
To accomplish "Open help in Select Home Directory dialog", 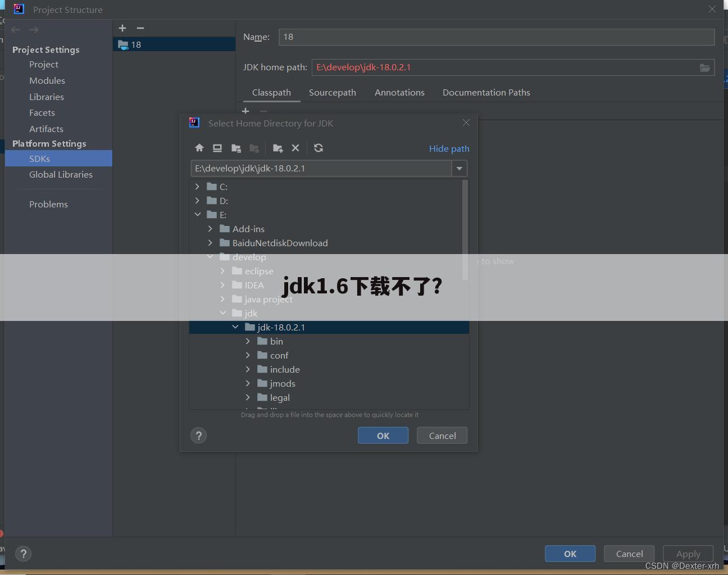I will tap(199, 436).
